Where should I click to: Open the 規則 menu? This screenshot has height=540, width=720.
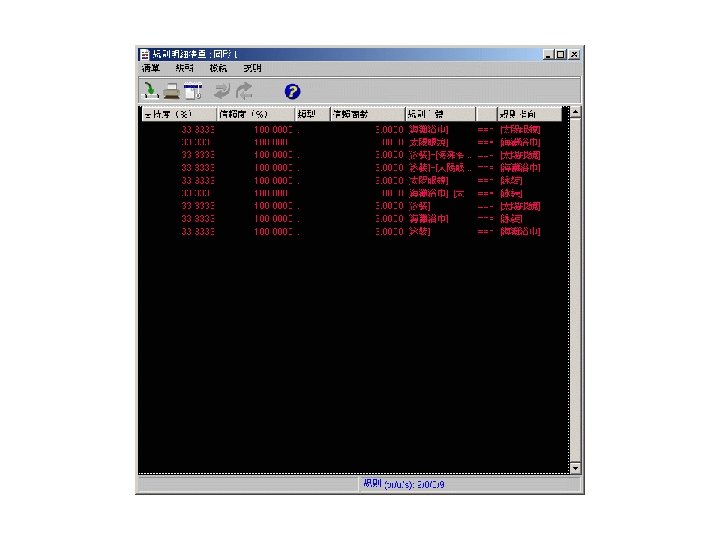click(185, 68)
